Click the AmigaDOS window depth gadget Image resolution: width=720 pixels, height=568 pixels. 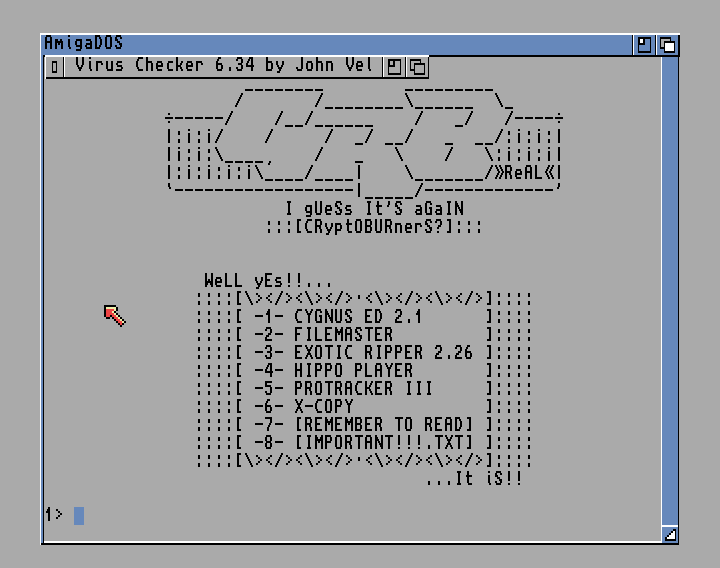click(667, 45)
